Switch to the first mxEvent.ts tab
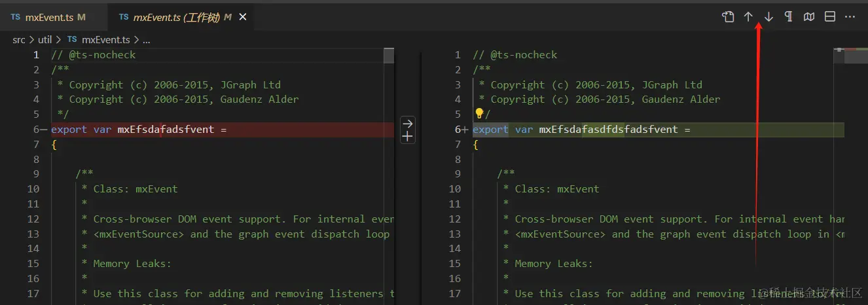 click(49, 18)
